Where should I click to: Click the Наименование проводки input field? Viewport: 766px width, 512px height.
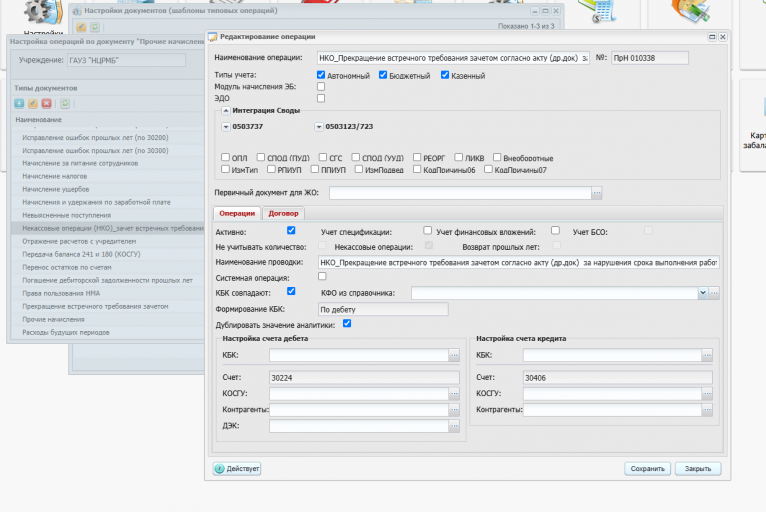pos(518,263)
